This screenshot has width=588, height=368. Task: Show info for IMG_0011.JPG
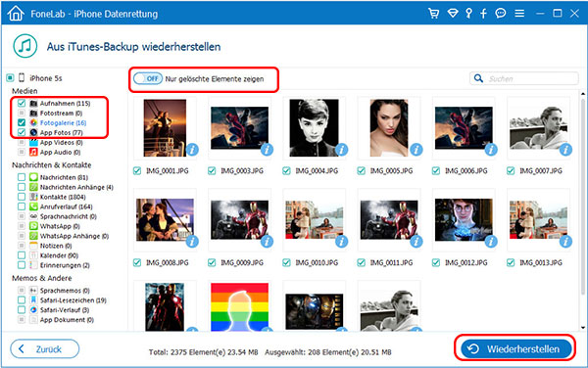point(416,242)
